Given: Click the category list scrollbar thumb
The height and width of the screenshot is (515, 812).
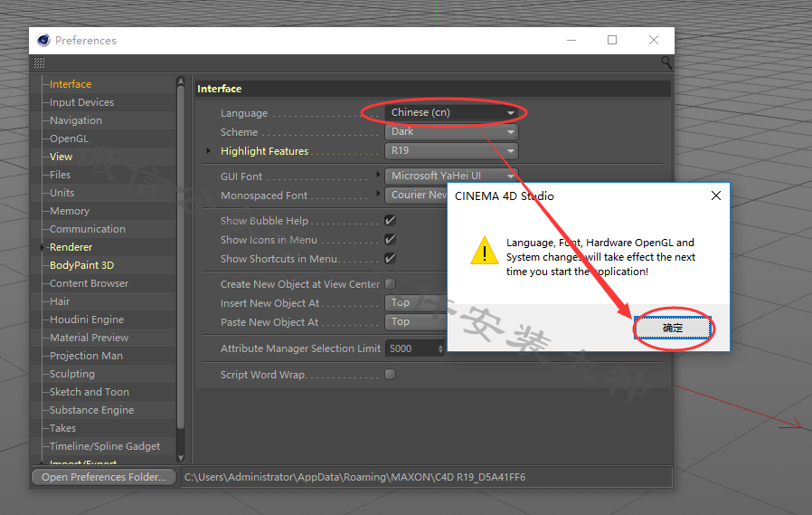Looking at the screenshot, I should (181, 257).
